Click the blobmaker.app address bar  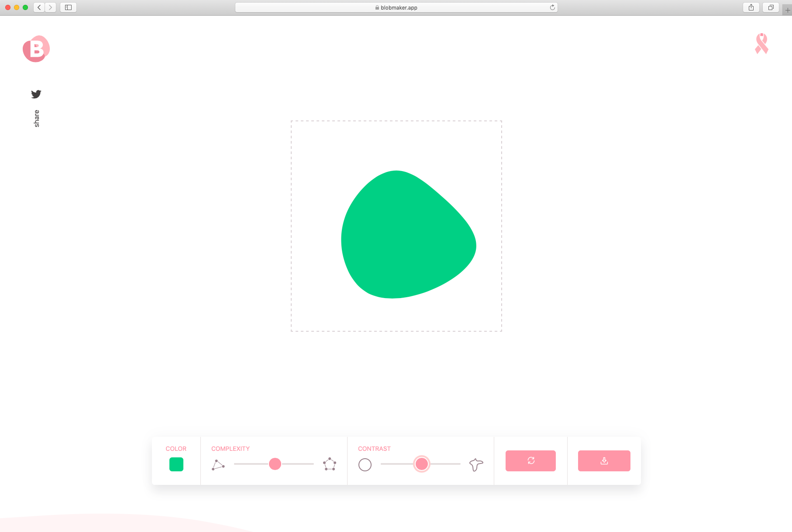pyautogui.click(x=396, y=7)
